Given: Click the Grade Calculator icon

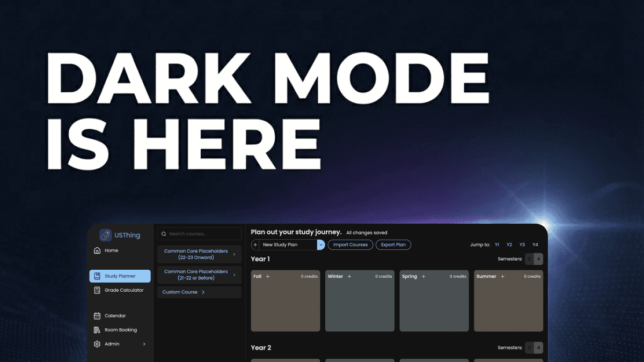Looking at the screenshot, I should [x=97, y=290].
